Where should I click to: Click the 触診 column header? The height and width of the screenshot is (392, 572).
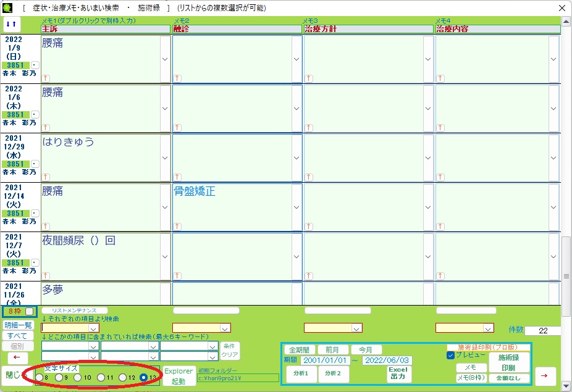(x=237, y=29)
